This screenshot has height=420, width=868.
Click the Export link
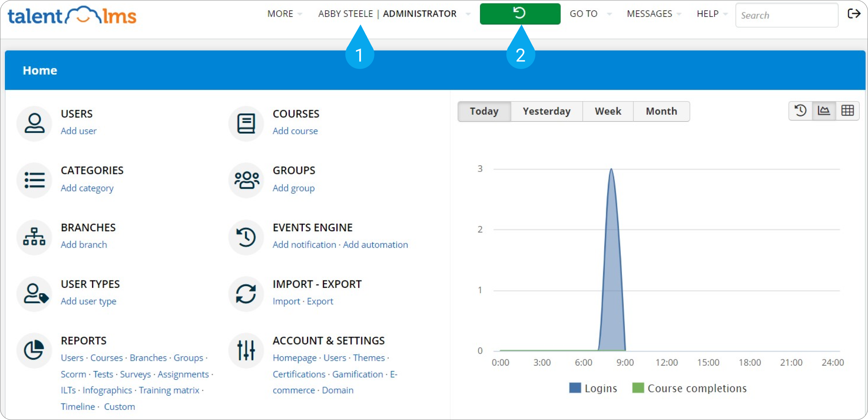pos(320,301)
